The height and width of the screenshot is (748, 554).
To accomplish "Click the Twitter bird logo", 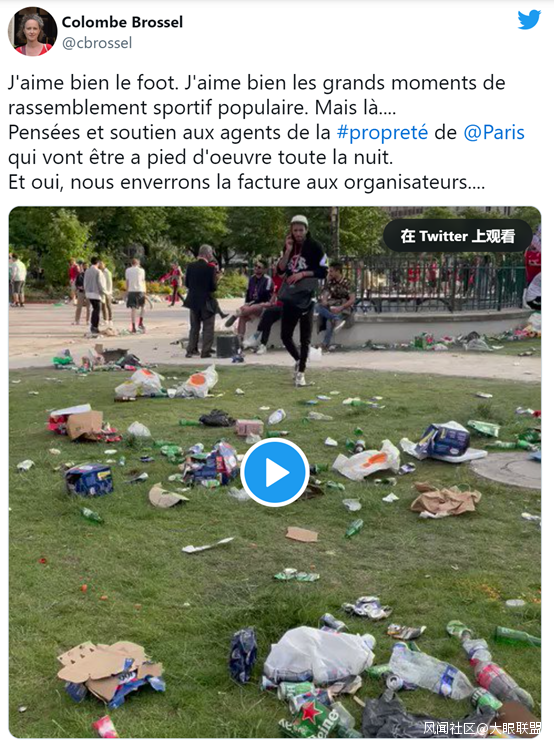I will [x=529, y=20].
